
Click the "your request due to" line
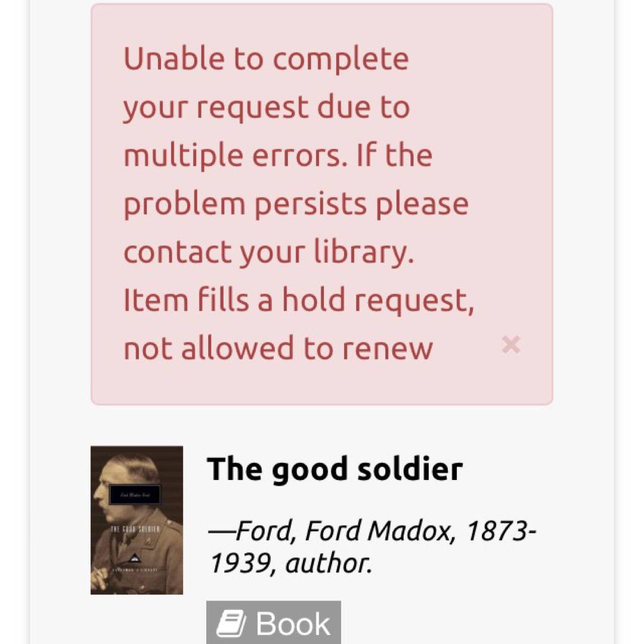266,107
